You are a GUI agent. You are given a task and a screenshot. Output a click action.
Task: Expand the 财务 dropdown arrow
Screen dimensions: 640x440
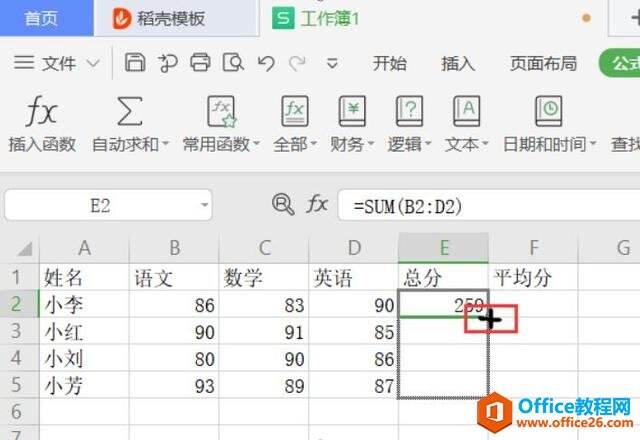tap(371, 144)
